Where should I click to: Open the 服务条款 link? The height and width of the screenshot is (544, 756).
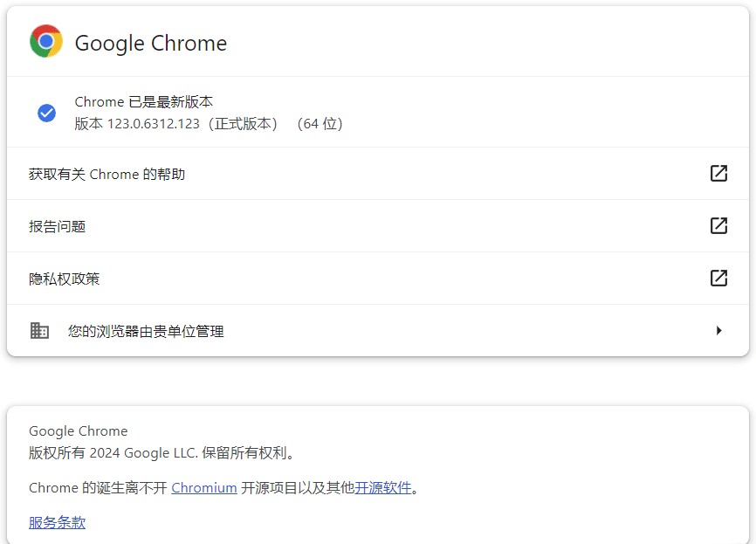pos(58,523)
